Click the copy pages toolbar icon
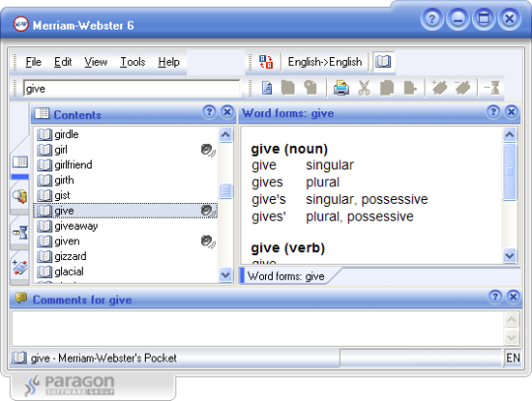 click(x=387, y=88)
